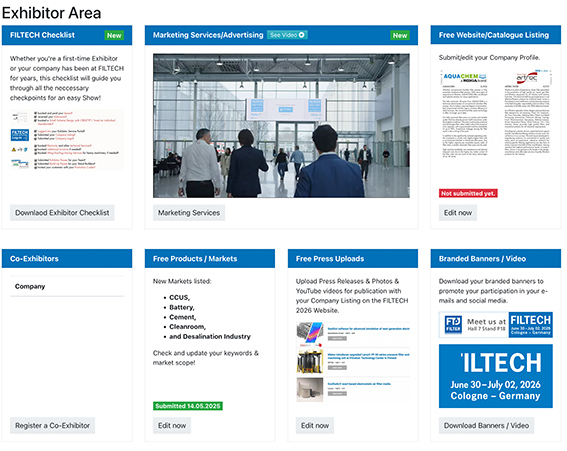Viewport: 567px width, 451px height.
Task: Click the large blue FILTECH Cologne banner
Action: (x=496, y=376)
